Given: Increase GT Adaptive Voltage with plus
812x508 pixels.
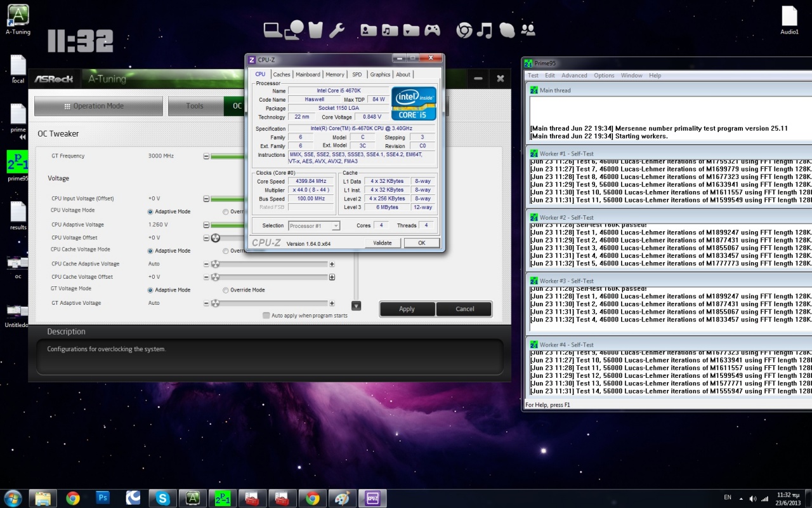Looking at the screenshot, I should (x=332, y=304).
